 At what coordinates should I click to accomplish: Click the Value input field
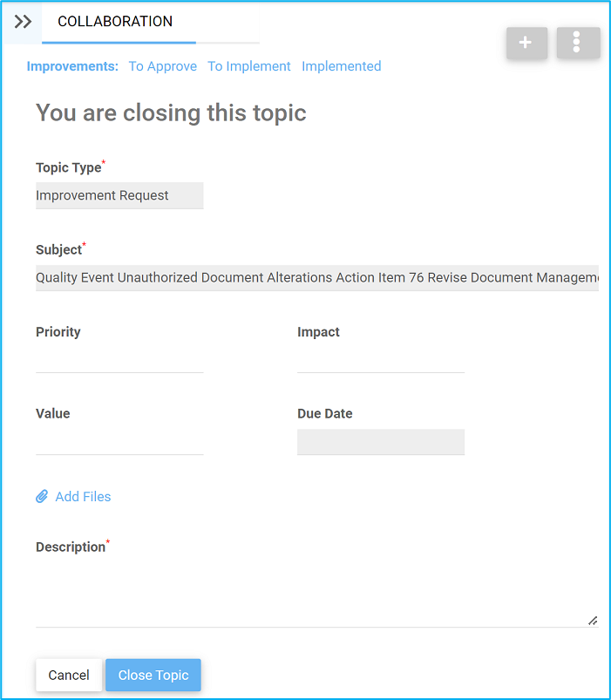pos(119,441)
